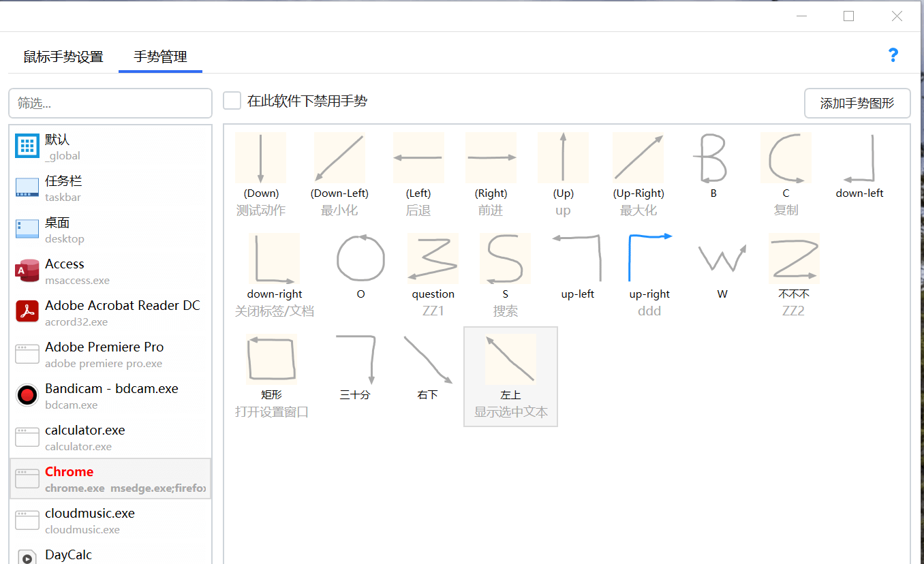Click the 打开设置窗口 action label
Image resolution: width=924 pixels, height=564 pixels.
(x=271, y=412)
